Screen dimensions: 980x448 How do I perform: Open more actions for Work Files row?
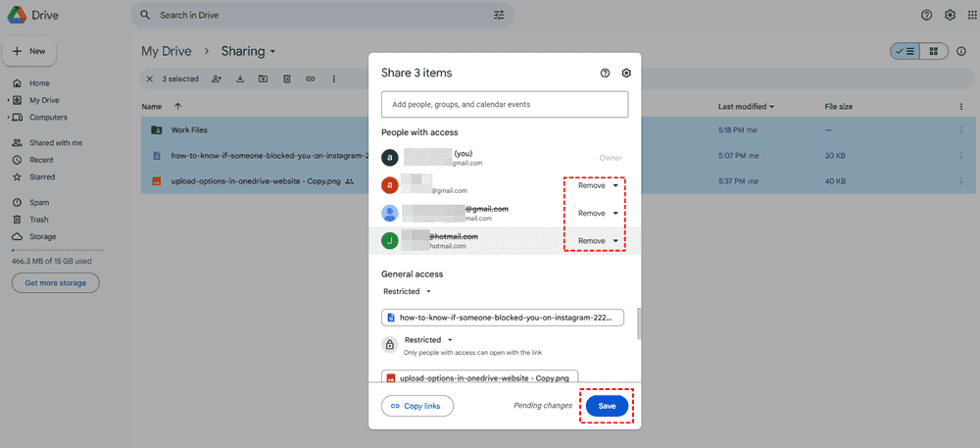click(961, 130)
